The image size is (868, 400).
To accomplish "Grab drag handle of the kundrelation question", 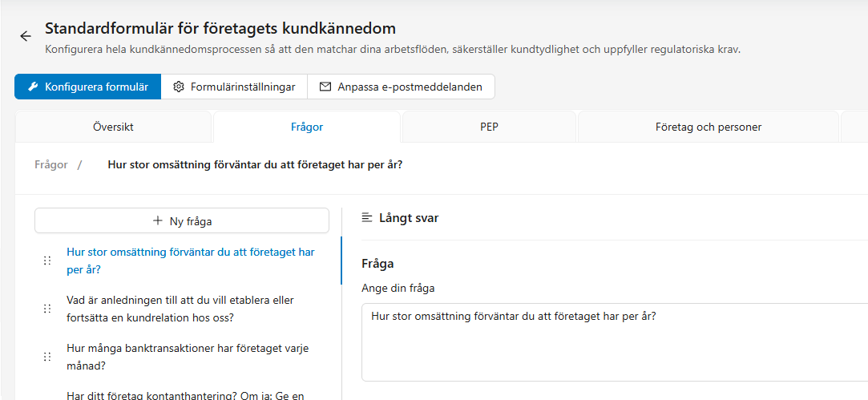I will coord(47,309).
